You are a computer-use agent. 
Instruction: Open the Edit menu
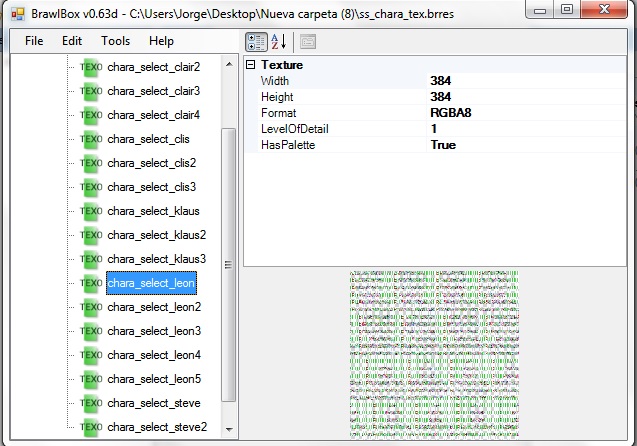[x=72, y=41]
